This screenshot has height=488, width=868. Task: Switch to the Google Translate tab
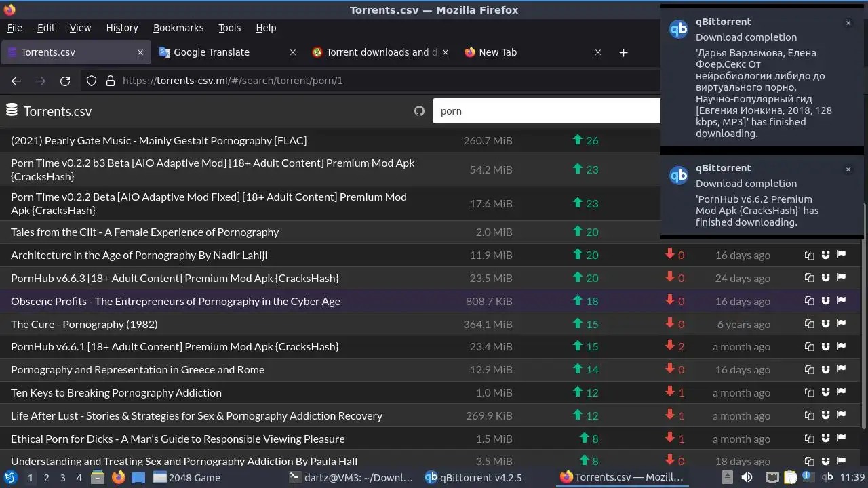[212, 52]
